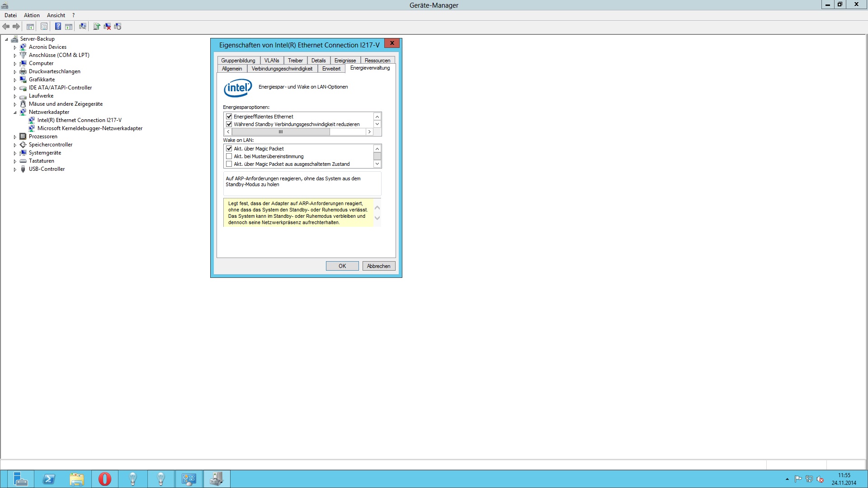This screenshot has width=868, height=488.
Task: Switch to the Treiber tab
Action: 295,61
